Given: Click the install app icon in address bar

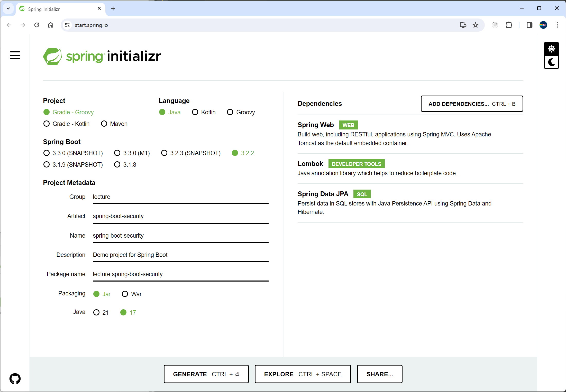Looking at the screenshot, I should point(463,25).
